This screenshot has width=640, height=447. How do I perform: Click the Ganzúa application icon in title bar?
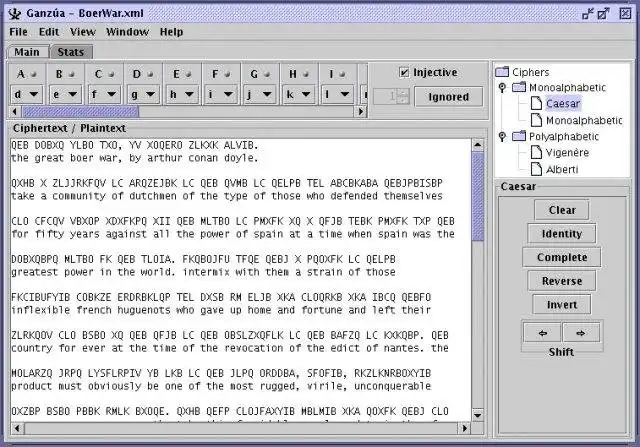pyautogui.click(x=15, y=13)
